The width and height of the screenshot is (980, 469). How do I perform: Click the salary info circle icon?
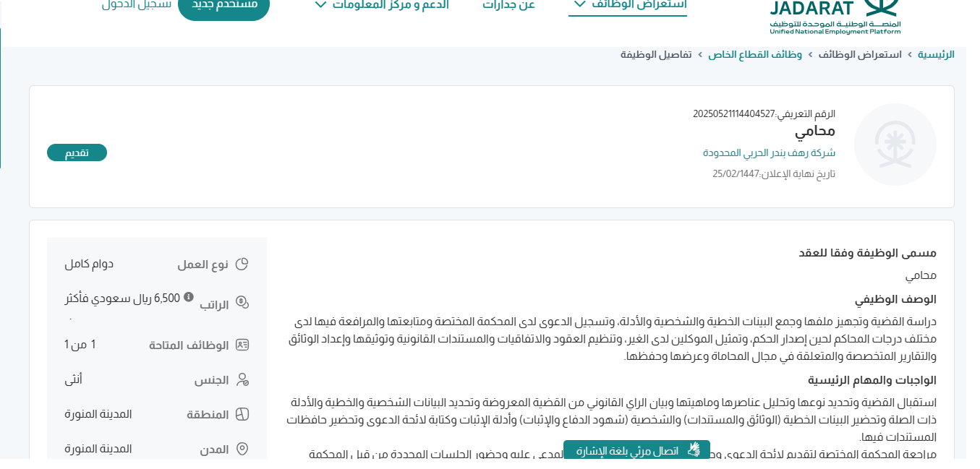point(189,296)
